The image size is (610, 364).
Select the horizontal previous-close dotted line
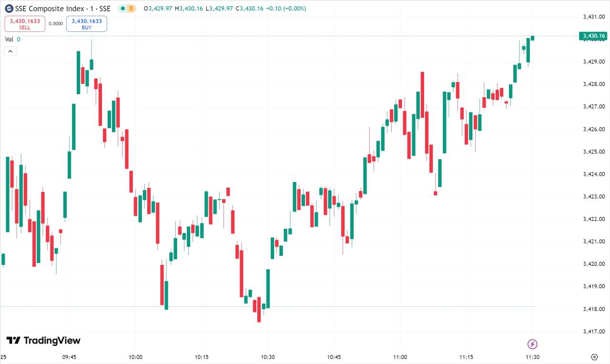coord(267,306)
